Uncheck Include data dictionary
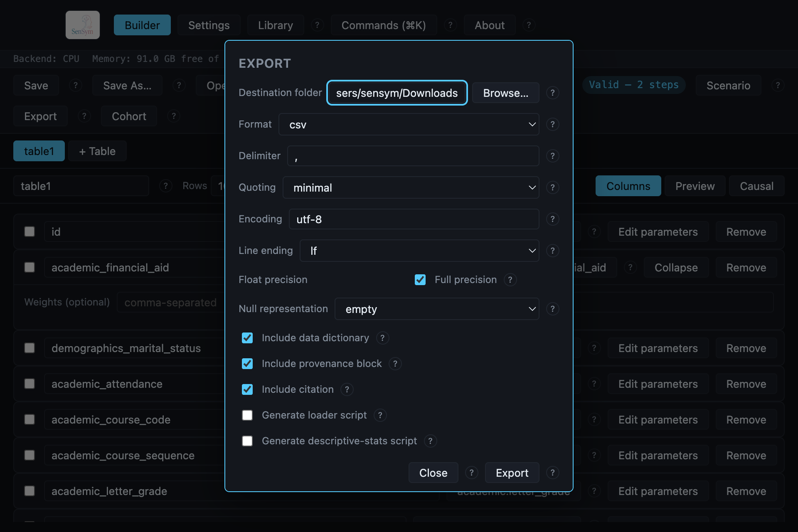This screenshot has height=532, width=798. click(247, 338)
